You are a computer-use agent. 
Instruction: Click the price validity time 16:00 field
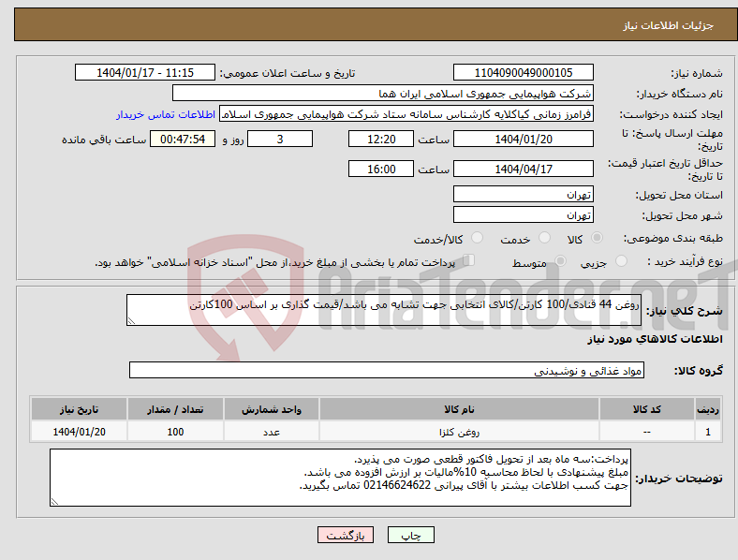381,169
